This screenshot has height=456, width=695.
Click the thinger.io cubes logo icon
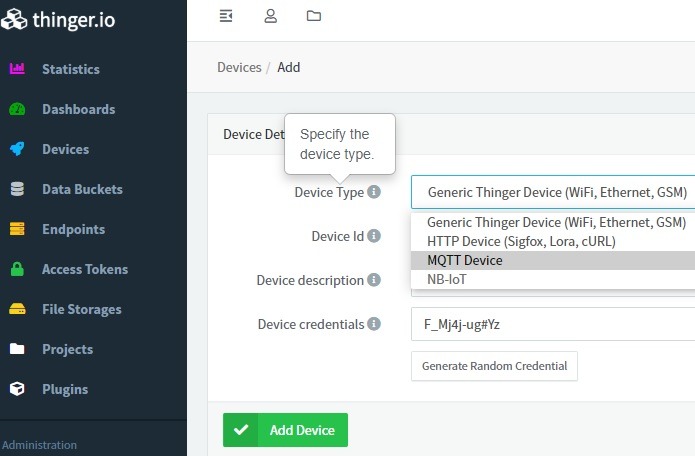[x=14, y=19]
